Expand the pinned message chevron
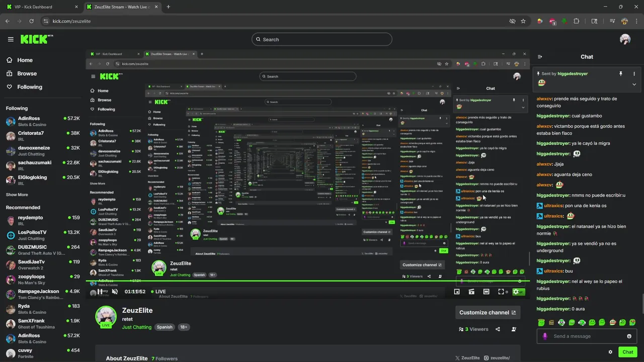This screenshot has height=362, width=644. 634,84
